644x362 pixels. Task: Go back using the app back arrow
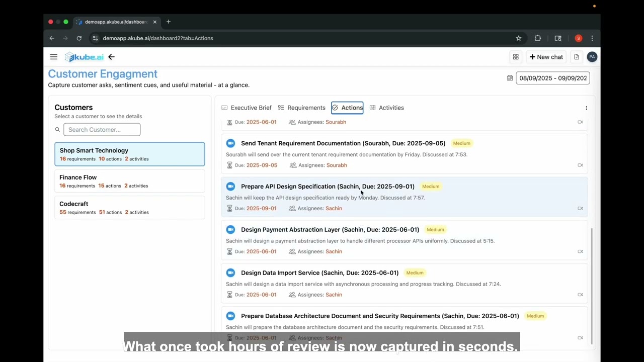tap(111, 57)
